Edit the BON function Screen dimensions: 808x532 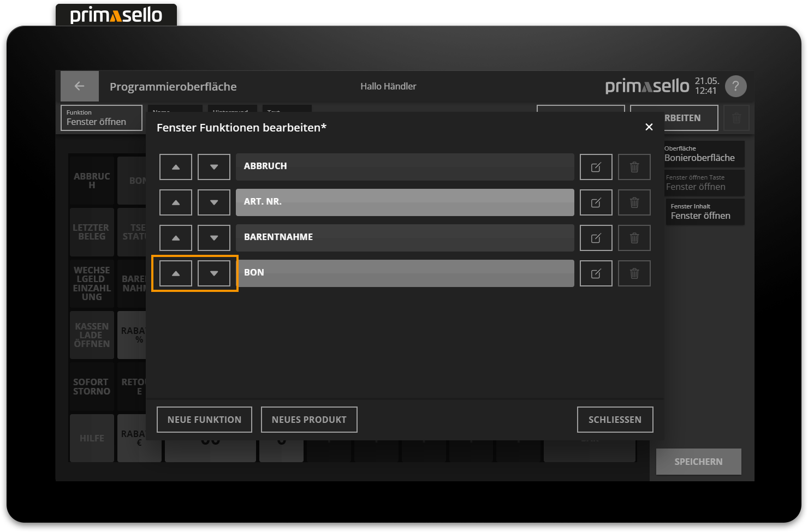(x=596, y=273)
